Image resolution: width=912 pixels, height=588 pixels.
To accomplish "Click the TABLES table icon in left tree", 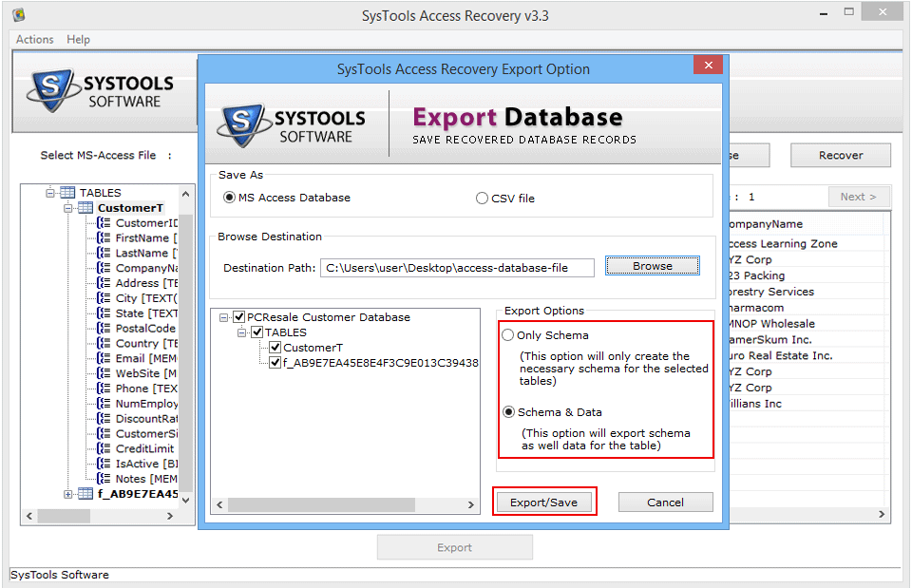I will (67, 193).
